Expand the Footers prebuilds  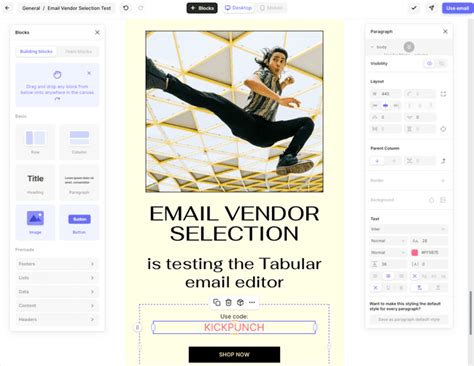point(57,264)
